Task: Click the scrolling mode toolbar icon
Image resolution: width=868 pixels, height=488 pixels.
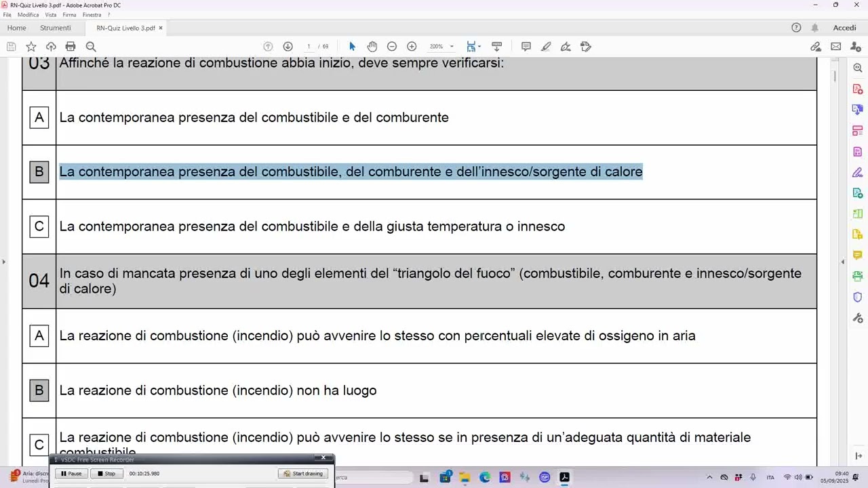Action: (x=496, y=46)
